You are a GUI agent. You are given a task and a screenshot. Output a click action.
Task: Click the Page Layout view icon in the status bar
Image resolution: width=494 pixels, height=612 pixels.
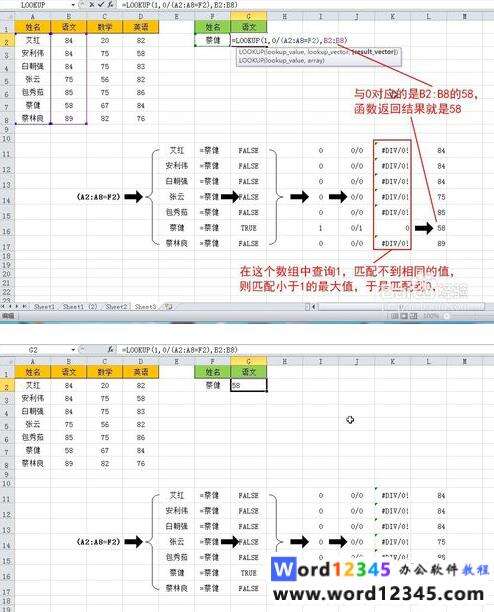[404, 316]
